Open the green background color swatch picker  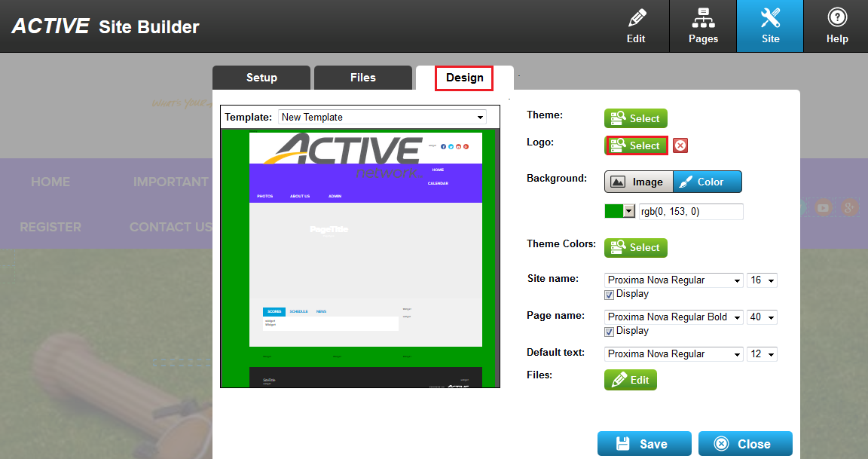(619, 211)
